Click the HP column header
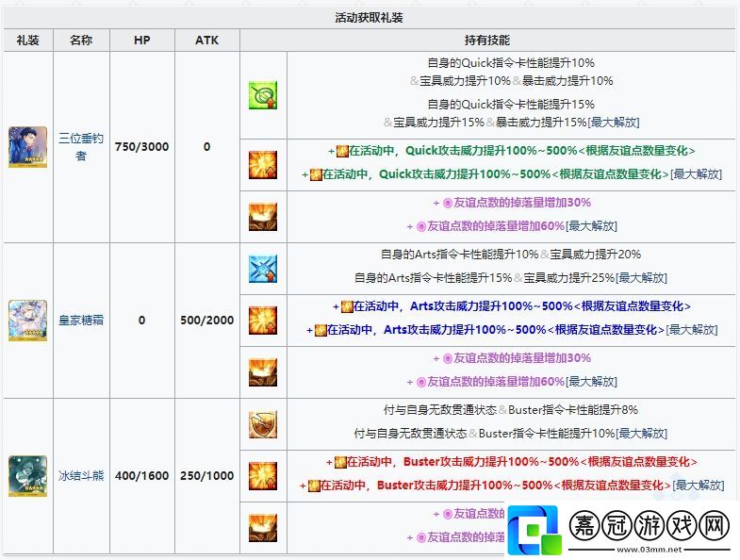The image size is (740, 560). pos(142,41)
